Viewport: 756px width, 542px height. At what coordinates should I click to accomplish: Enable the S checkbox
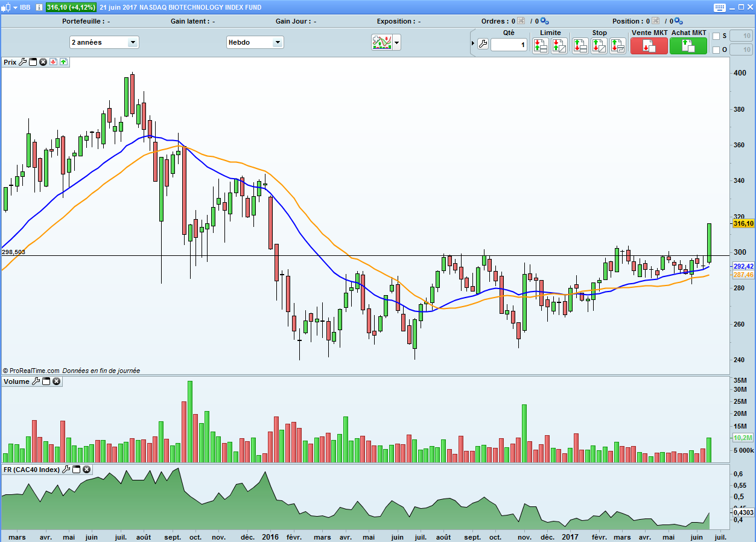tap(716, 36)
